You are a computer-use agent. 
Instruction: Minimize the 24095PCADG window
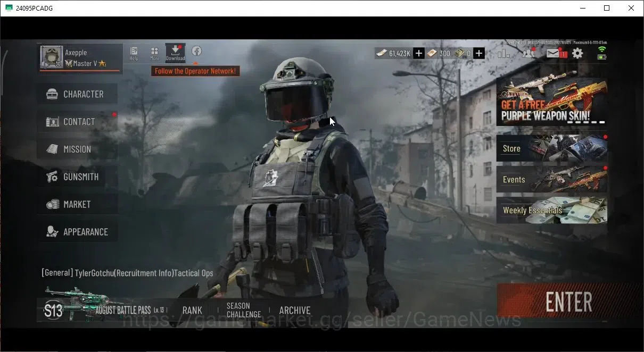click(x=582, y=8)
